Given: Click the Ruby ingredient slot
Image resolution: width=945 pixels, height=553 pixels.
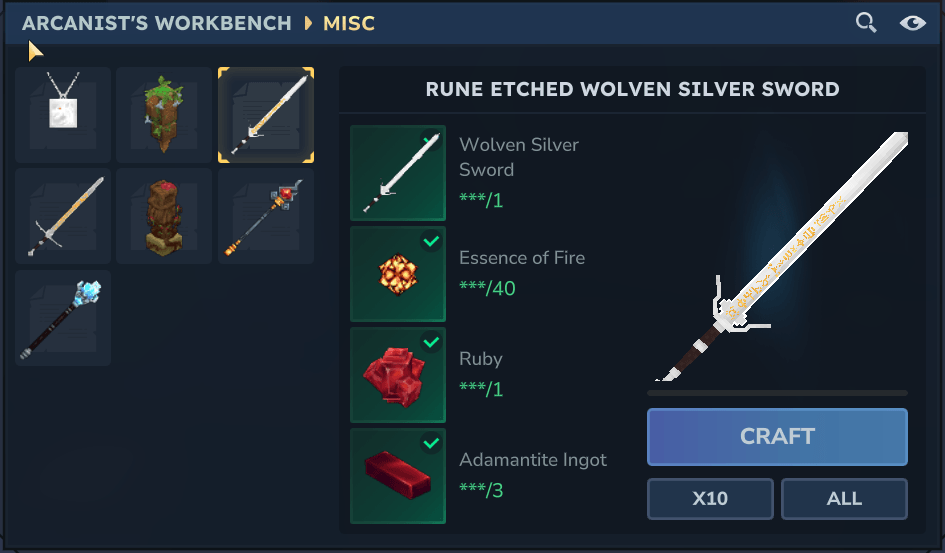Looking at the screenshot, I should pos(398,375).
